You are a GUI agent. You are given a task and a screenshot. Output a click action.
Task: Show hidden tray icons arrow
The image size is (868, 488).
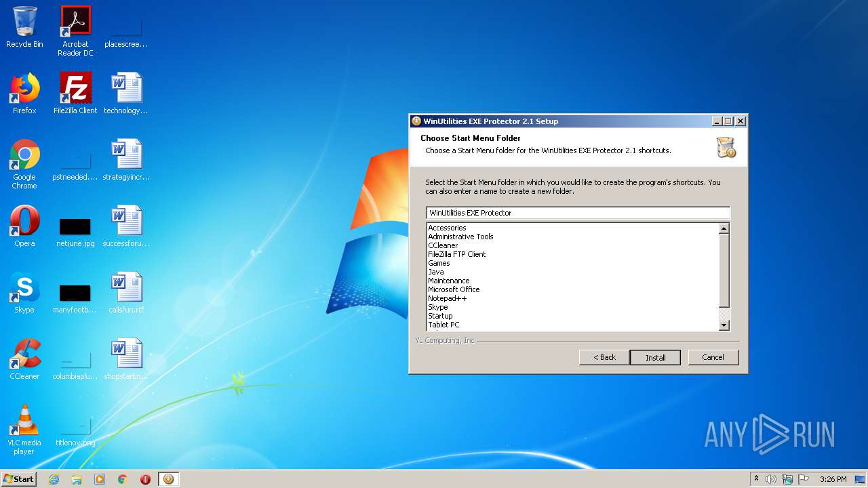pyautogui.click(x=757, y=479)
